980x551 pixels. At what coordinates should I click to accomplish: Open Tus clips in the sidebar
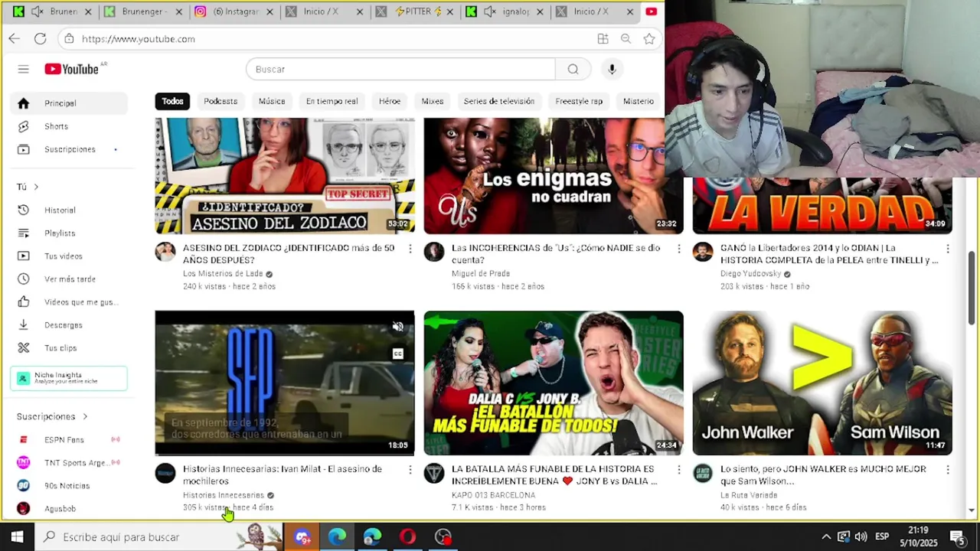69,347
